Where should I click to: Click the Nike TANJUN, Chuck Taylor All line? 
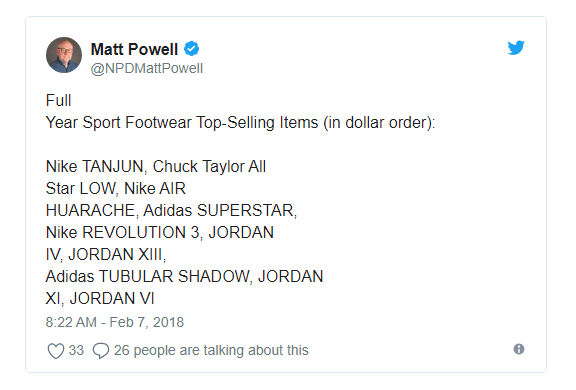click(156, 166)
